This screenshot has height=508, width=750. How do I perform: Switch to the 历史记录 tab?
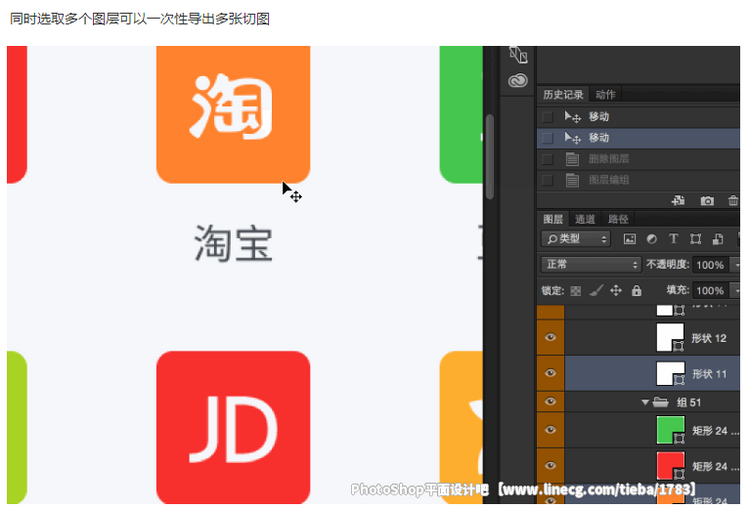pyautogui.click(x=563, y=95)
